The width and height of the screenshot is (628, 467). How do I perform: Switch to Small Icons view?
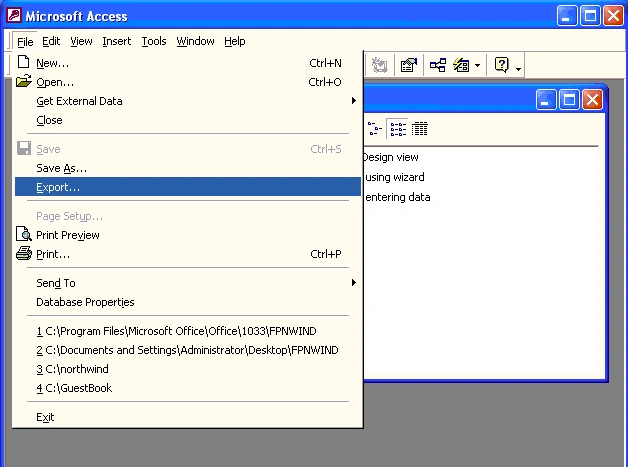[375, 129]
